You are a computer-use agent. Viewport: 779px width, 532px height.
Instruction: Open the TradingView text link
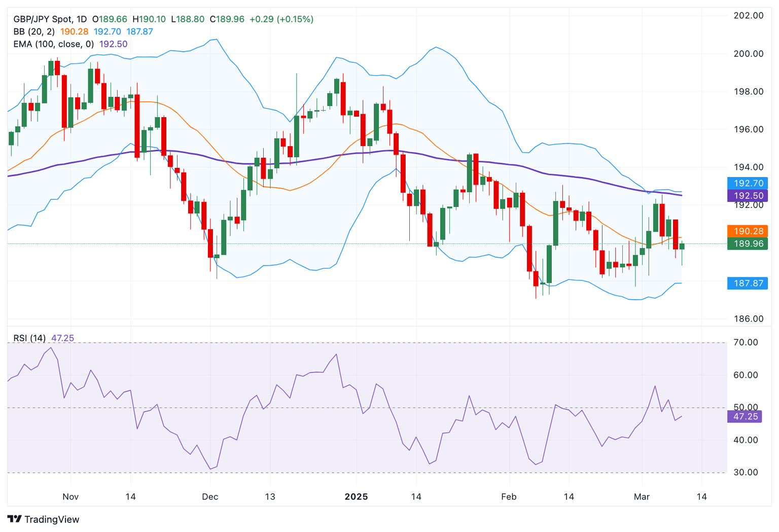(x=52, y=519)
